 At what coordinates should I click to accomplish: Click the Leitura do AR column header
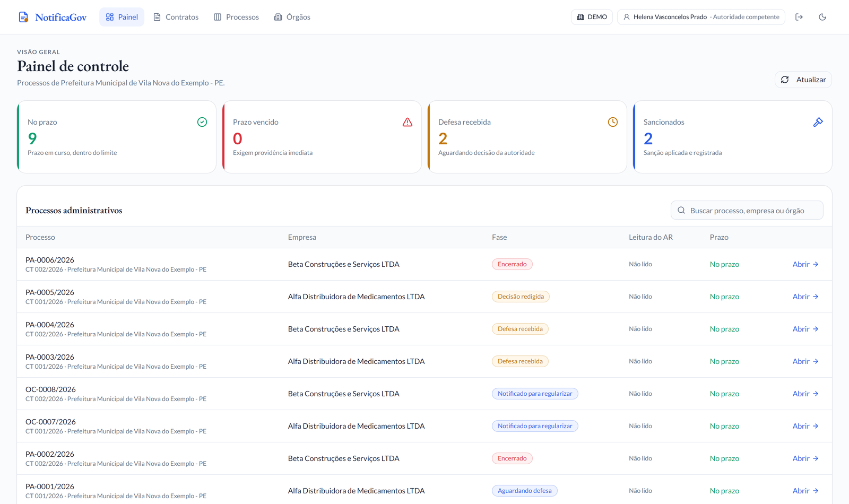[651, 237]
